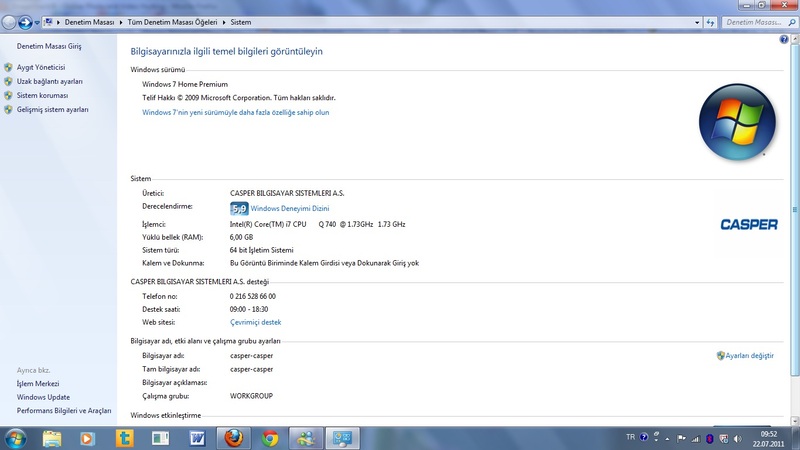This screenshot has height=450, width=800.
Task: Open the recent pages dropdown arrow
Action: point(37,22)
